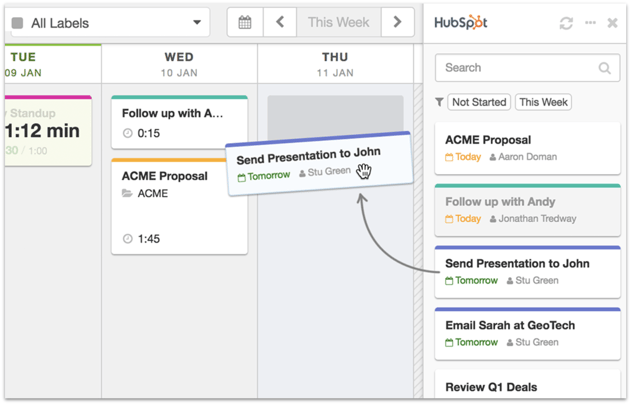Type in the HubSpot search field
Viewport: 632px width, 406px height.
[x=515, y=68]
